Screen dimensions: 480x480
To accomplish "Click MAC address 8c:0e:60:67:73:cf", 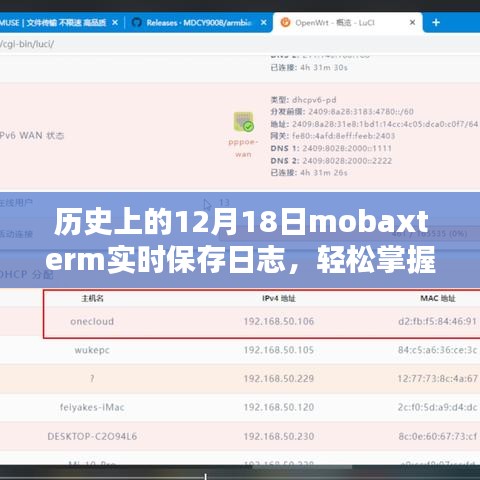I will [438, 436].
